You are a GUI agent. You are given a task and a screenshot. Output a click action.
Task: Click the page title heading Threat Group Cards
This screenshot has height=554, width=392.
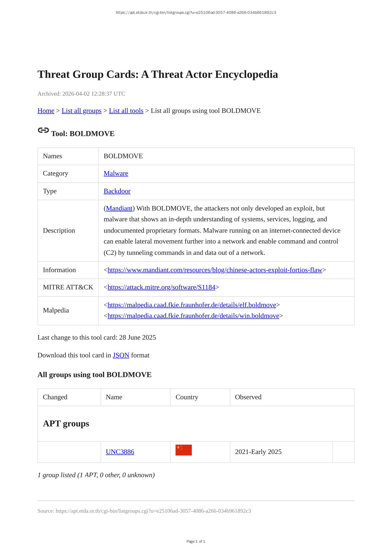tap(157, 74)
